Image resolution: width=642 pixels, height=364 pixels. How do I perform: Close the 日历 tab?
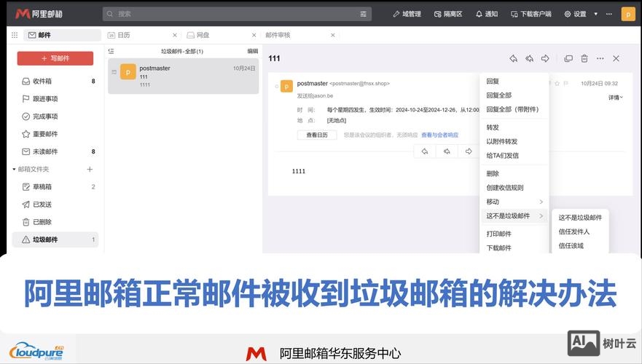coord(175,35)
